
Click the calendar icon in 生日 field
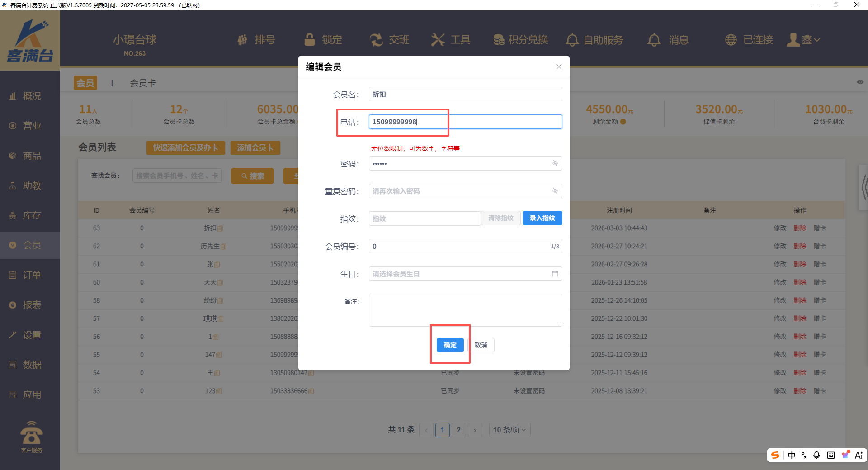[555, 274]
